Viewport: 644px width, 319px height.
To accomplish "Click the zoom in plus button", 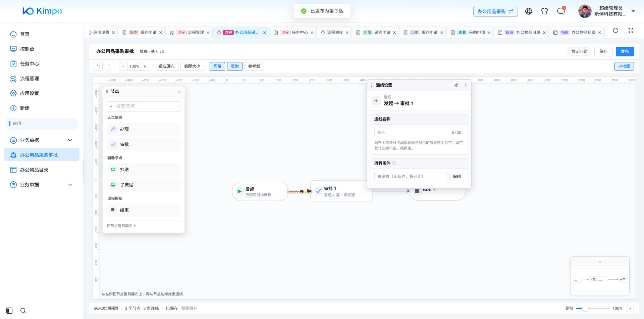I will [145, 66].
